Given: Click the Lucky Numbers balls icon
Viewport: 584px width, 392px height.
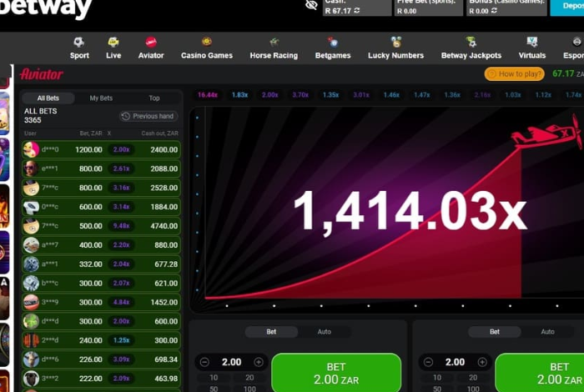Looking at the screenshot, I should pos(396,42).
